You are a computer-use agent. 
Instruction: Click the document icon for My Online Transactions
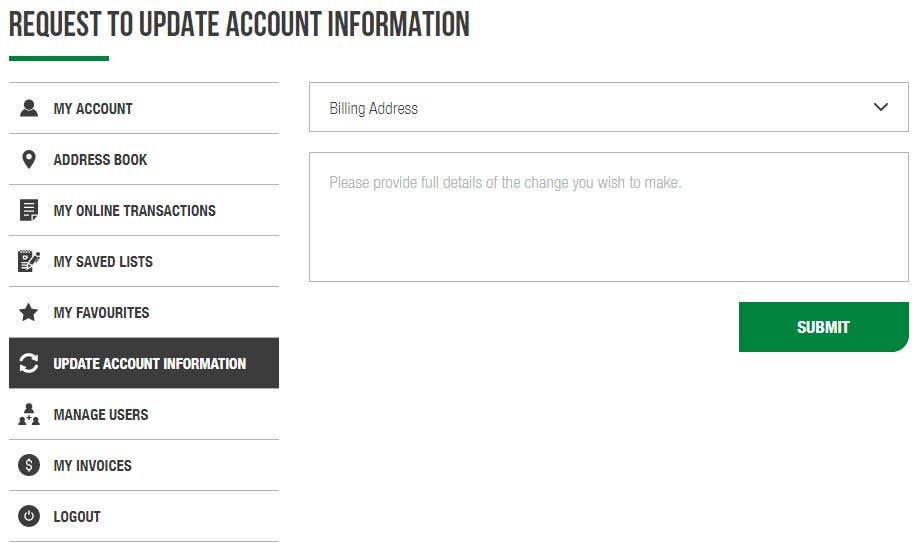click(x=29, y=210)
